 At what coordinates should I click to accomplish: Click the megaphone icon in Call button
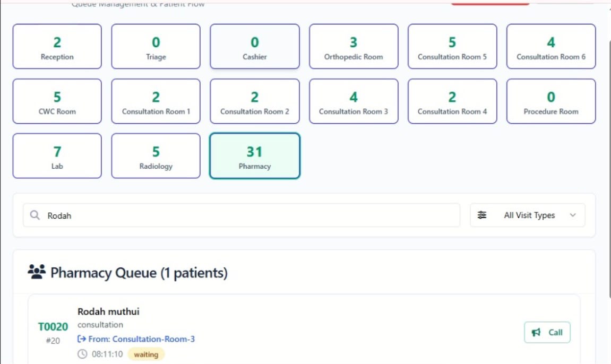coord(536,332)
